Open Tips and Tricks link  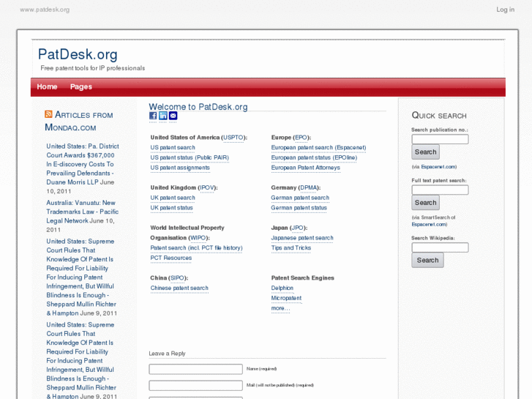pyautogui.click(x=291, y=248)
